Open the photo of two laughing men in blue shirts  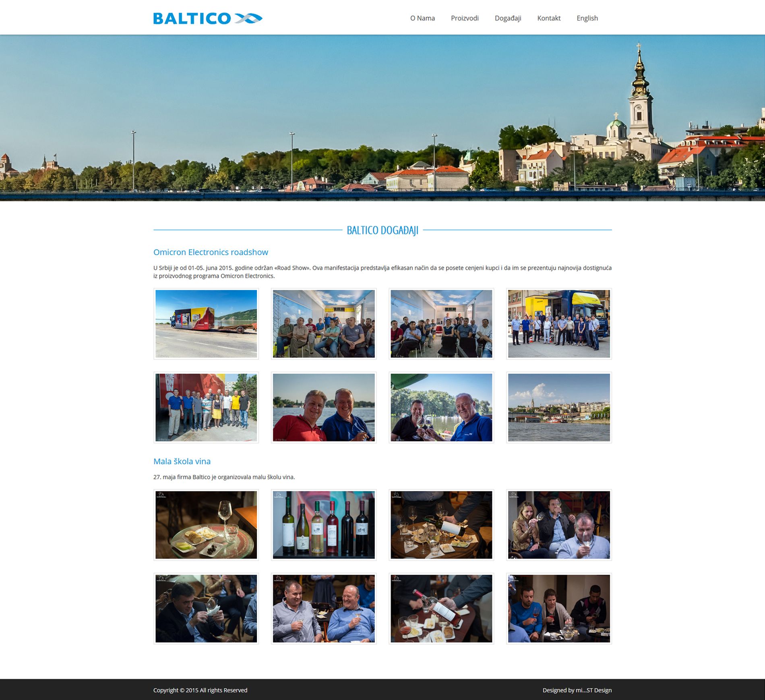pyautogui.click(x=324, y=609)
